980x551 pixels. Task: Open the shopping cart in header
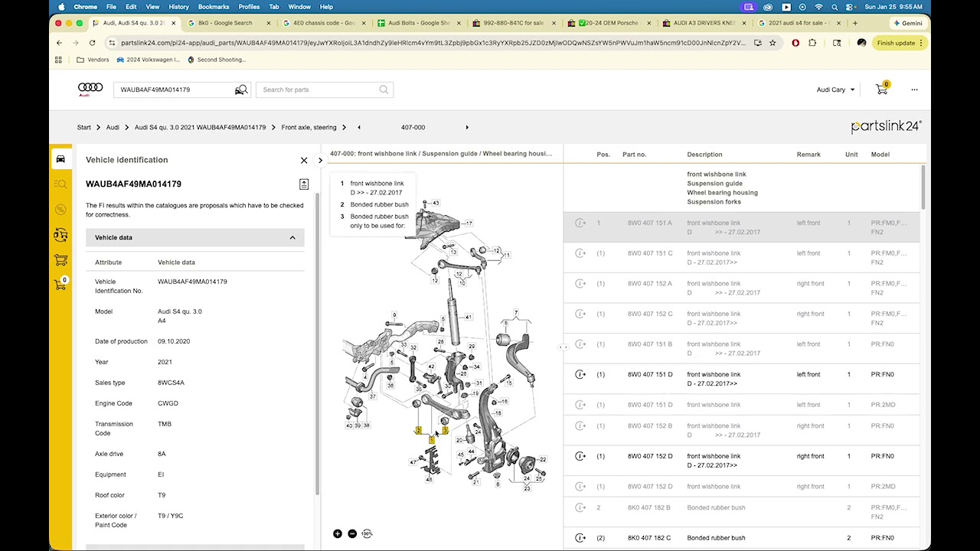pyautogui.click(x=882, y=89)
